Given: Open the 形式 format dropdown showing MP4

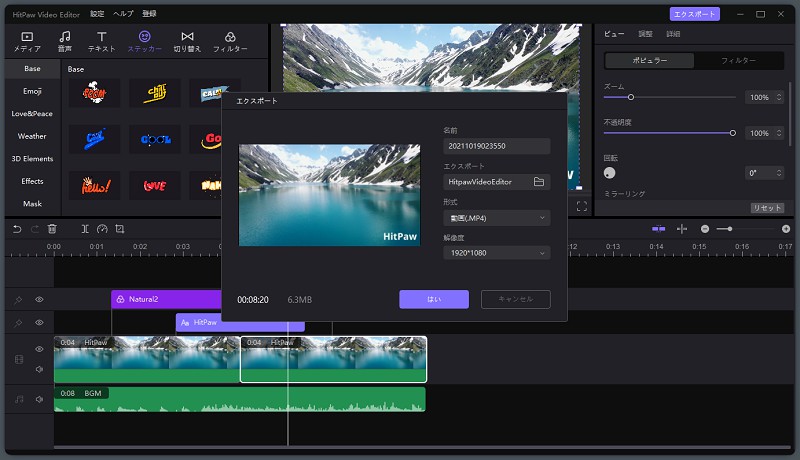Looking at the screenshot, I should click(497, 217).
